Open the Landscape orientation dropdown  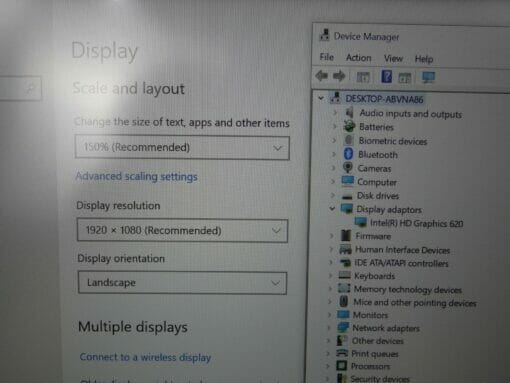(182, 283)
